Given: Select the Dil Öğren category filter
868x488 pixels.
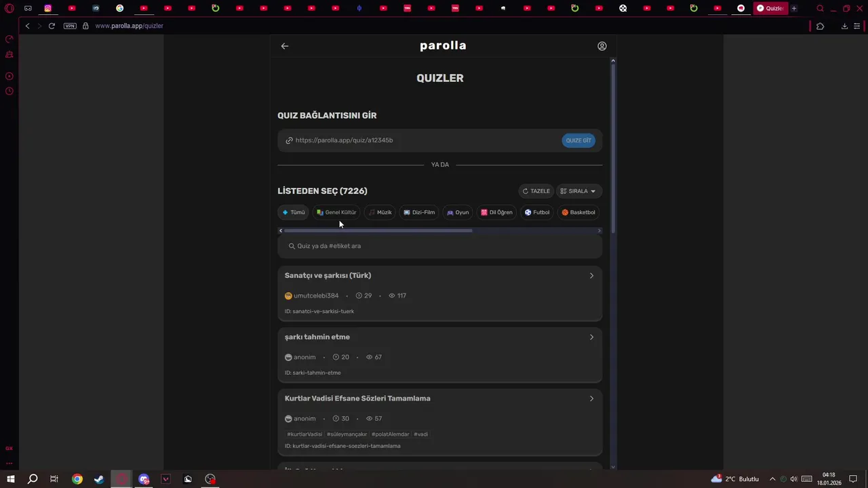Looking at the screenshot, I should [497, 212].
